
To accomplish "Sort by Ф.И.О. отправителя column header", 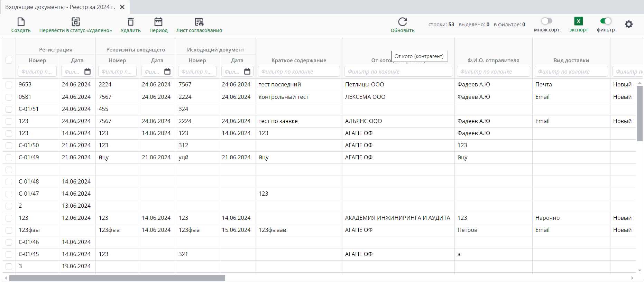I will coord(493,60).
